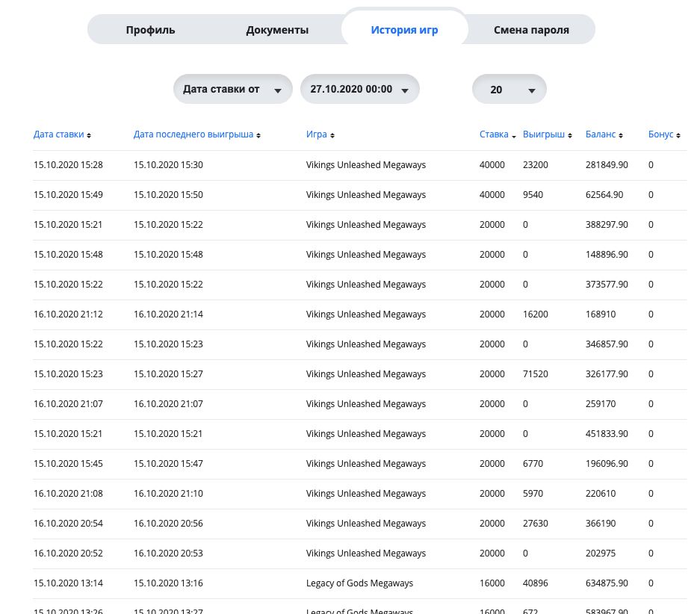The image size is (700, 614).
Task: Click the balance value 388297.90
Action: tap(607, 224)
